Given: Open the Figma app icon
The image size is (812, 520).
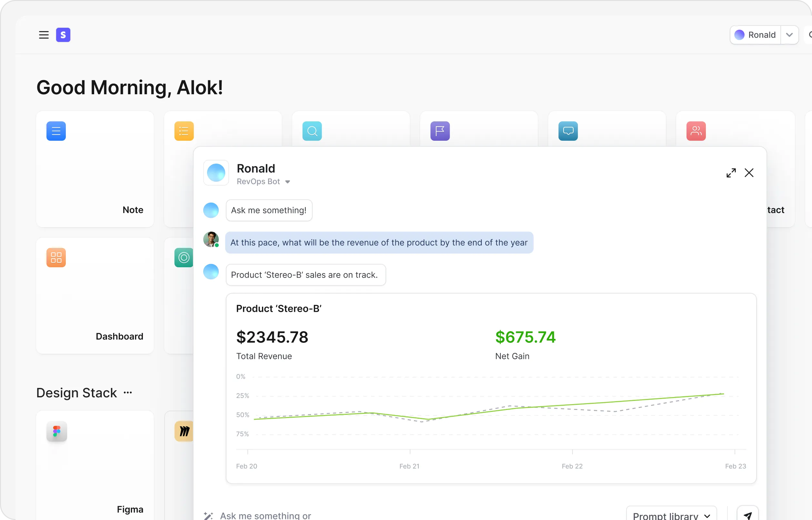Looking at the screenshot, I should tap(57, 431).
